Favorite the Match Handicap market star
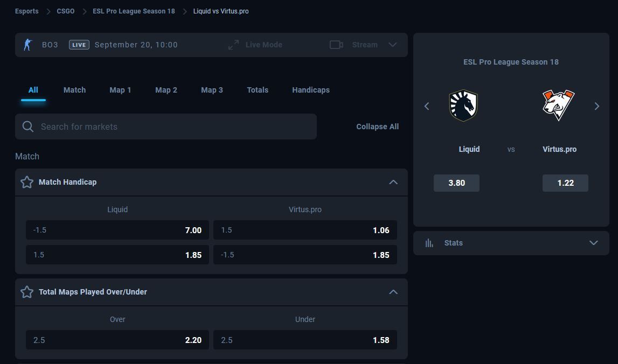Image resolution: width=618 pixels, height=364 pixels. [x=27, y=182]
